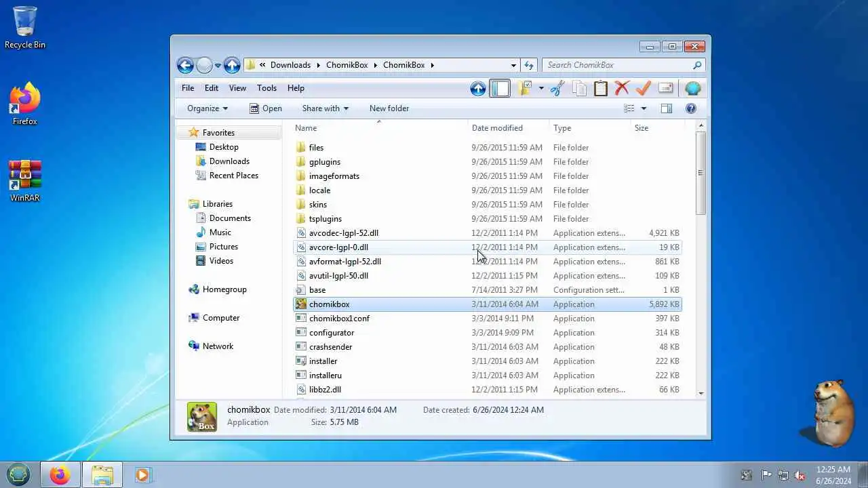Select Desktop in navigation pane
The width and height of the screenshot is (868, 488).
tap(224, 147)
